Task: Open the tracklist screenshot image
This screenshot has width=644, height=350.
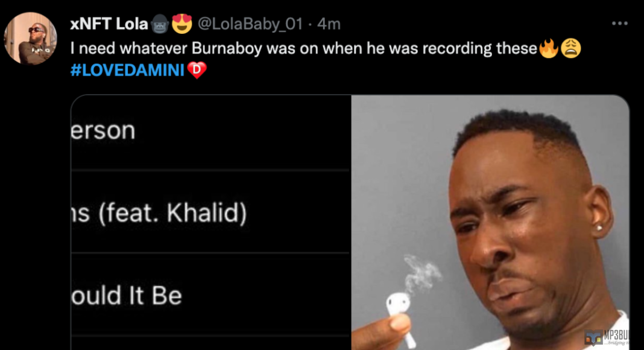Action: [x=210, y=223]
